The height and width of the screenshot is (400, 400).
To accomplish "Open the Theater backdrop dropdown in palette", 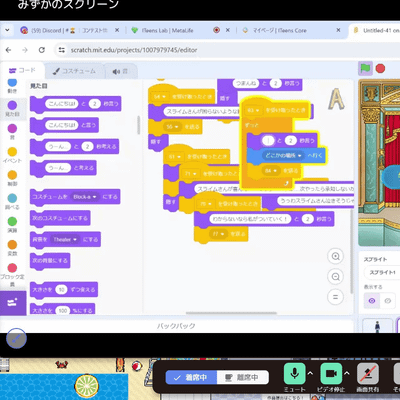I will pyautogui.click(x=65, y=239).
